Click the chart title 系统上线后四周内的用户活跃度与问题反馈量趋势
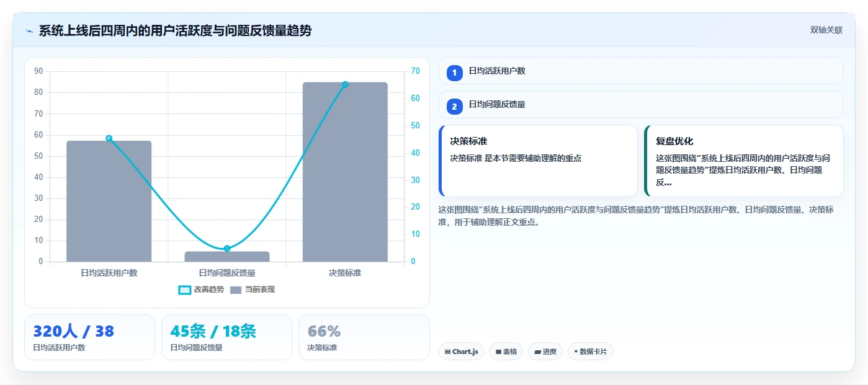This screenshot has height=385, width=868. [x=175, y=30]
